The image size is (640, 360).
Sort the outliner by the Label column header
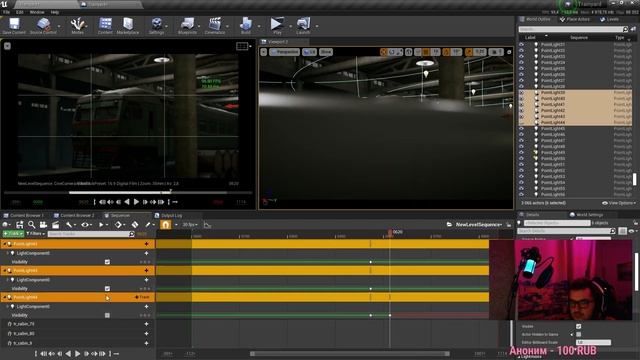point(530,38)
